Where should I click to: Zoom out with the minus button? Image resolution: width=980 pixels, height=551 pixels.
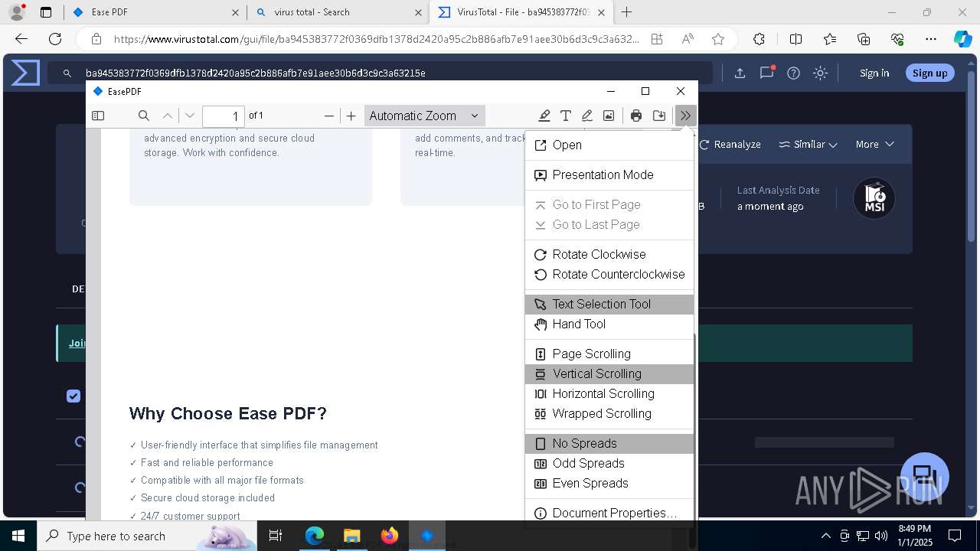coord(329,116)
